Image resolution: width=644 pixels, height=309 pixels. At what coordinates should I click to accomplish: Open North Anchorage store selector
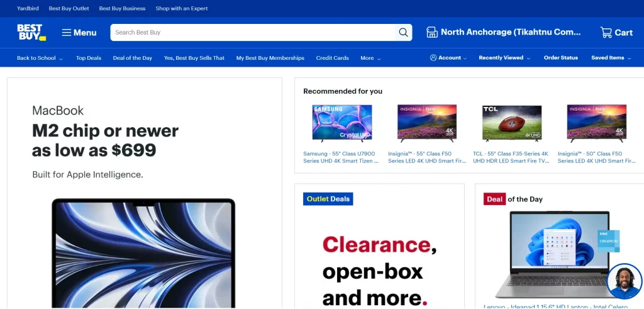pyautogui.click(x=511, y=33)
